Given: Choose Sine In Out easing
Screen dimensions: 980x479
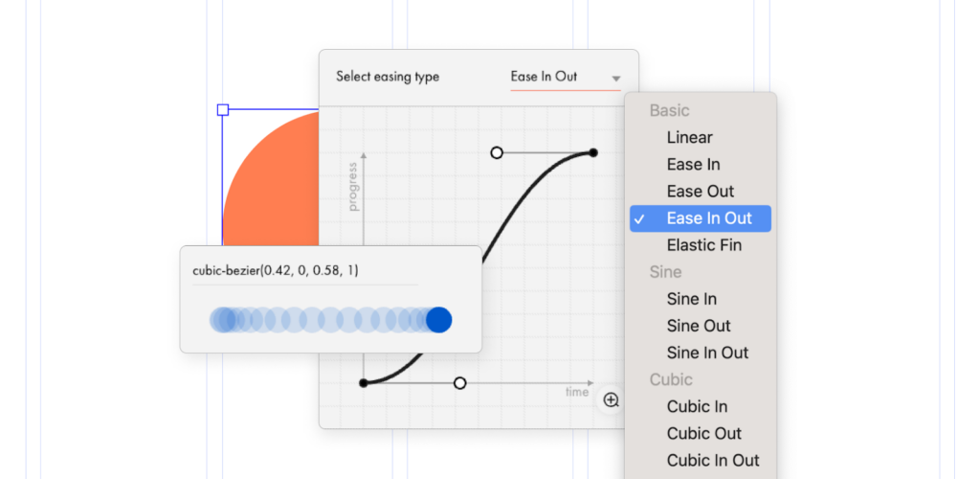Looking at the screenshot, I should [707, 353].
